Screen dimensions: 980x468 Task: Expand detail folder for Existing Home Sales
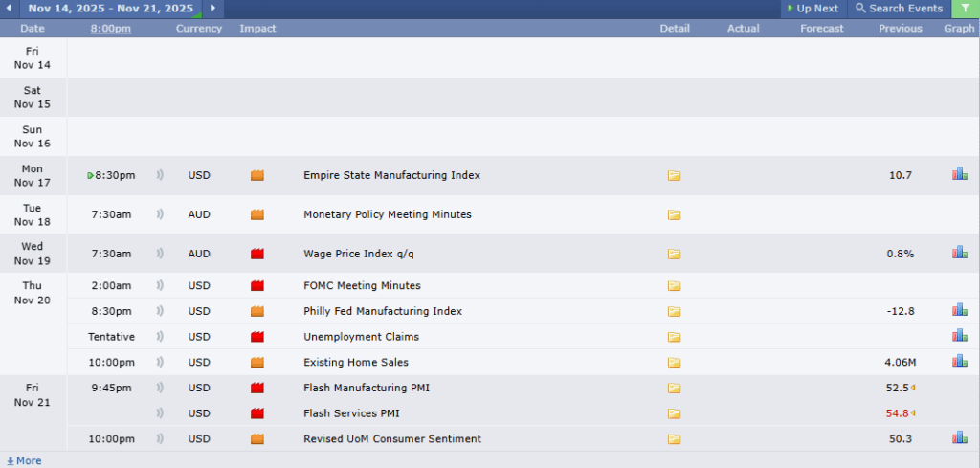pos(674,363)
